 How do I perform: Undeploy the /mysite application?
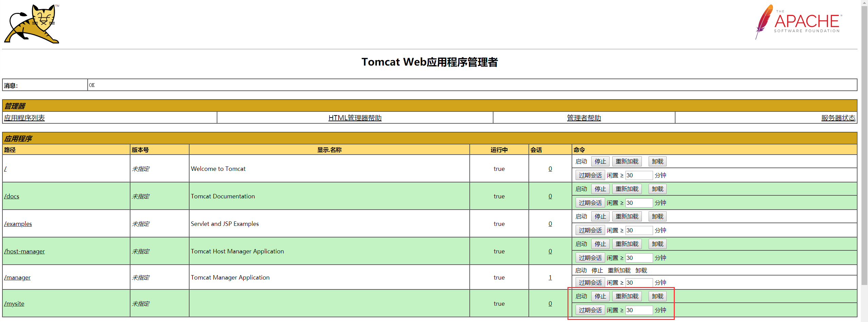pos(657,296)
